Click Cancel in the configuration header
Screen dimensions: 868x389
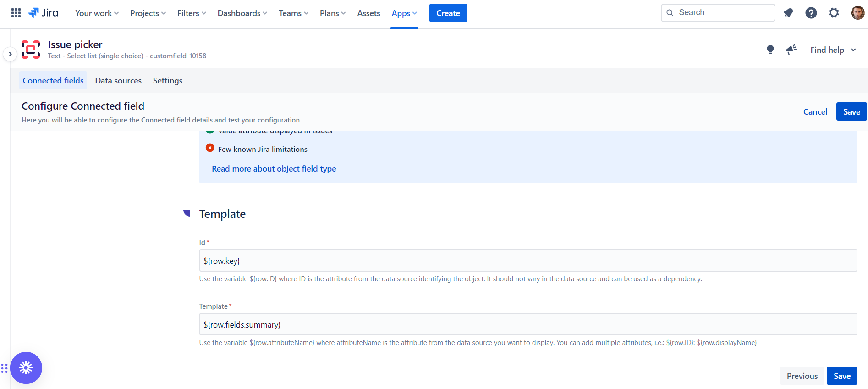pyautogui.click(x=815, y=112)
